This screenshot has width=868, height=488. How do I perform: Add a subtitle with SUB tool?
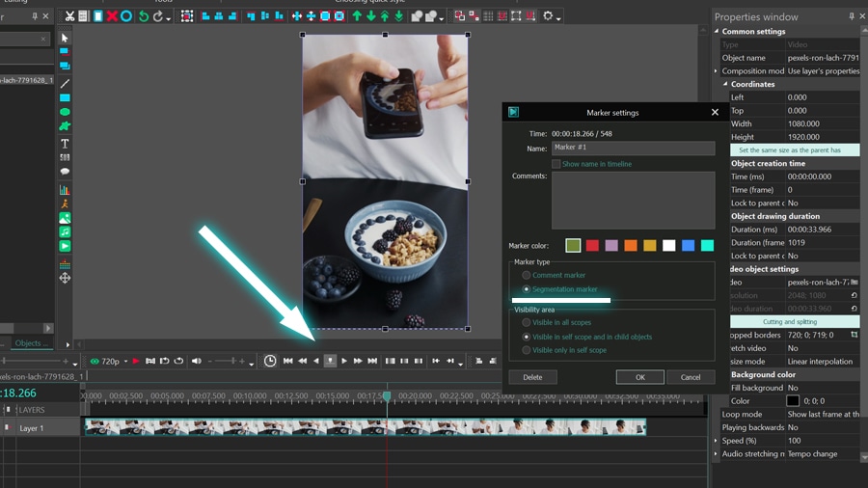[65, 158]
